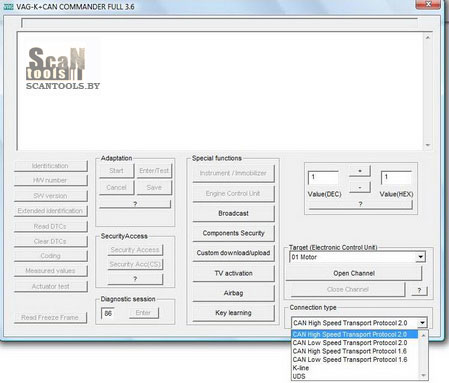Open Components Security function
This screenshot has width=449, height=383.
click(x=233, y=233)
